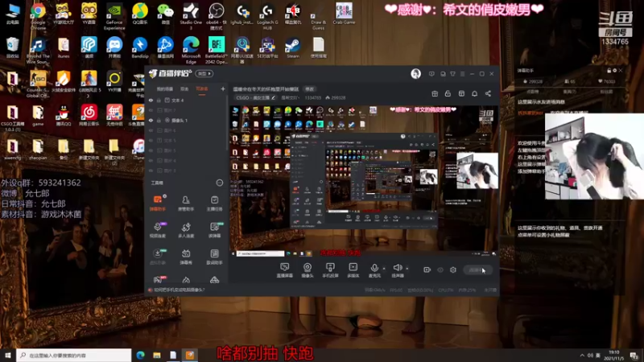Open Microsoft Edge from taskbar
The image size is (644, 362).
140,356
